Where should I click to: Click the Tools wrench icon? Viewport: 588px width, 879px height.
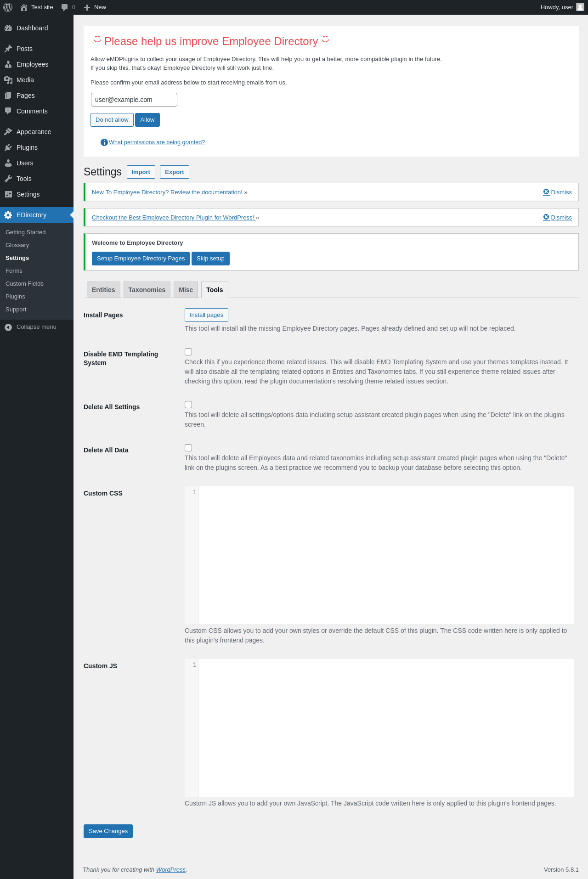click(8, 179)
